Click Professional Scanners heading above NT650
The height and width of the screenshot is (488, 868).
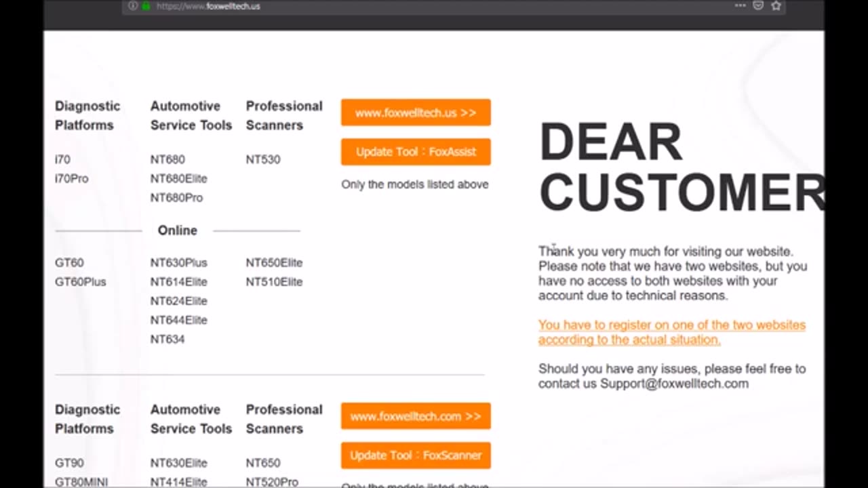tap(284, 419)
